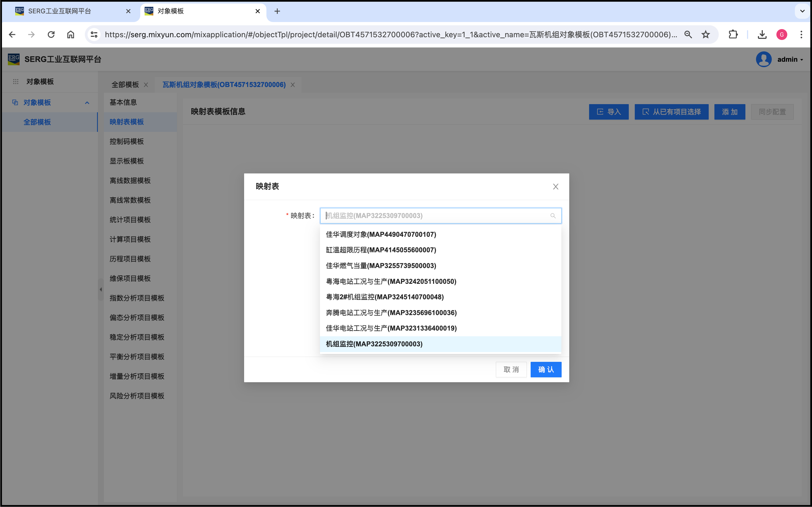Pick 缸温超限历程(MAP4145055600007) option
Image resolution: width=812 pixels, height=507 pixels.
381,250
